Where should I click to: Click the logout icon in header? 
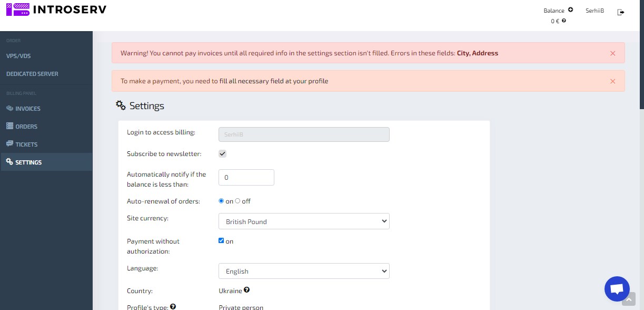(x=621, y=12)
